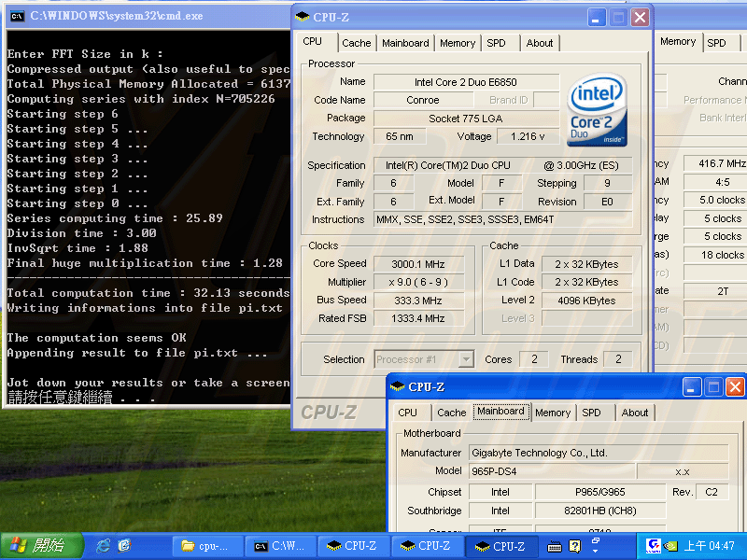The width and height of the screenshot is (747, 560).
Task: Open the cpu- folder taskbar button
Action: 207,546
